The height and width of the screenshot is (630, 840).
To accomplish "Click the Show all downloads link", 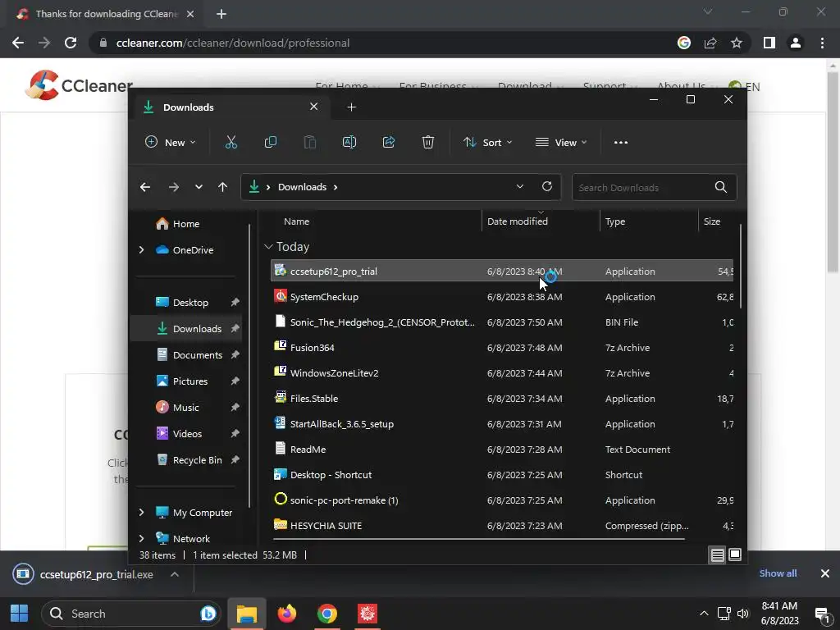I will [x=778, y=573].
